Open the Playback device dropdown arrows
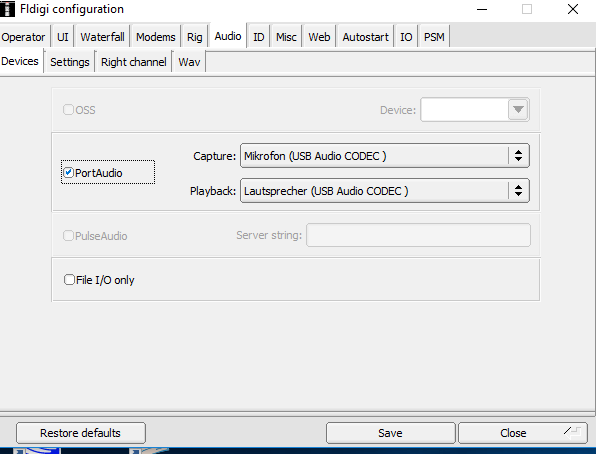This screenshot has width=596, height=454. [518, 190]
